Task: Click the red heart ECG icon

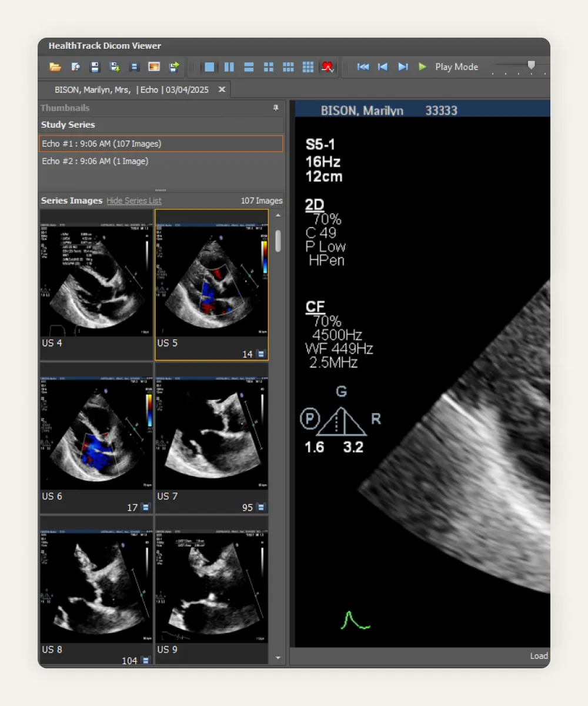Action: [328, 67]
